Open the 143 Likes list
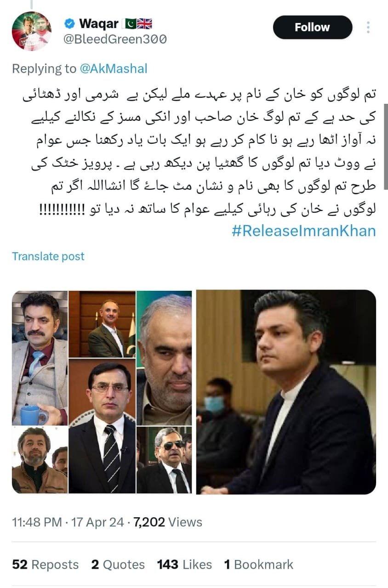Viewport: 388px width, 588px height. [x=184, y=565]
